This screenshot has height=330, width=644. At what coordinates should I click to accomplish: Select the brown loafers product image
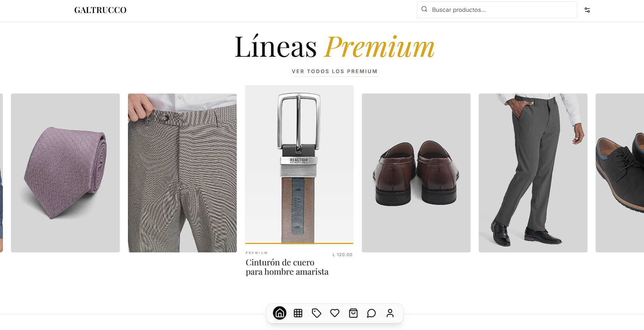pos(416,173)
